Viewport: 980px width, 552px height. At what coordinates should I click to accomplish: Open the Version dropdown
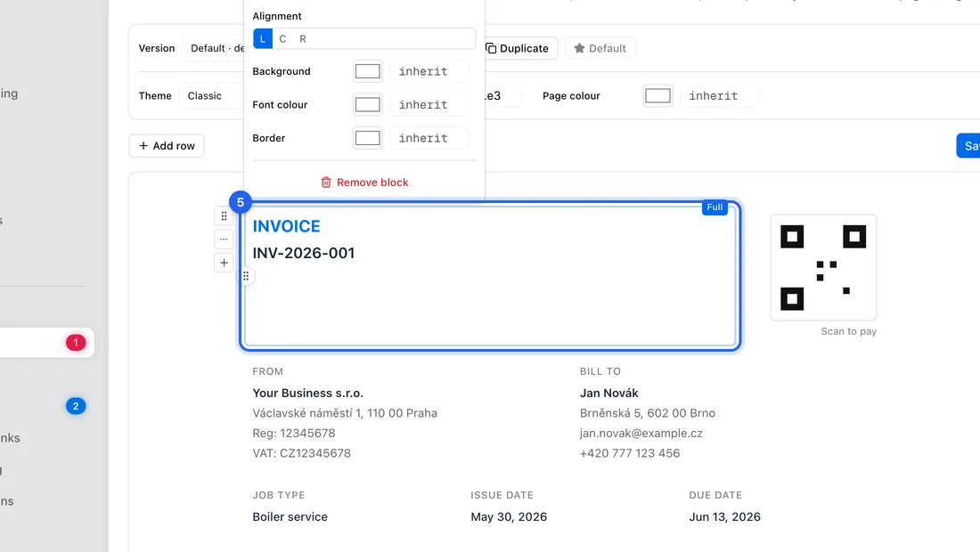[214, 48]
